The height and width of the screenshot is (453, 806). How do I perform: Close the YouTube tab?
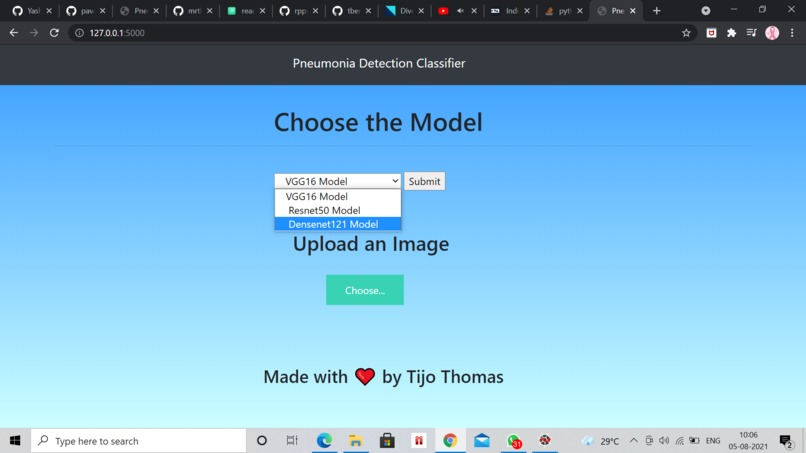[474, 11]
